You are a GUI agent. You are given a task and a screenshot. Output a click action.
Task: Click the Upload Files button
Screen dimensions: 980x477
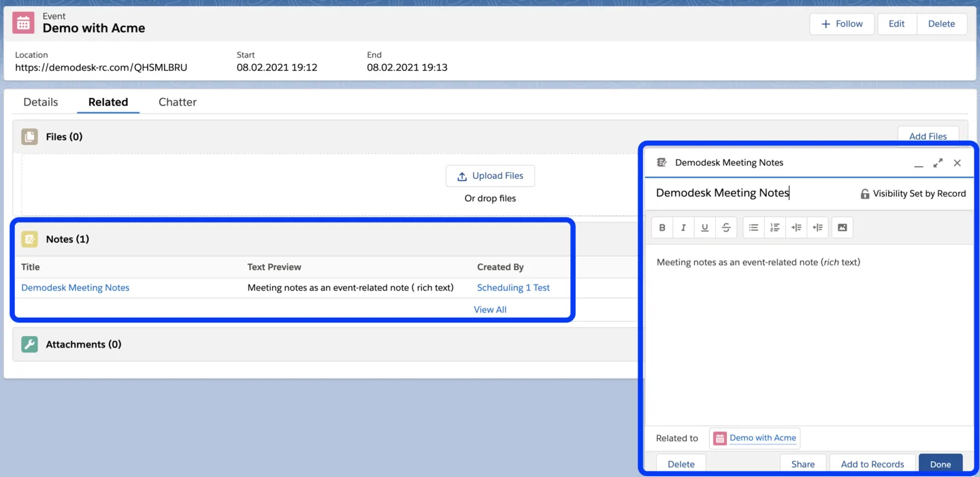(490, 176)
